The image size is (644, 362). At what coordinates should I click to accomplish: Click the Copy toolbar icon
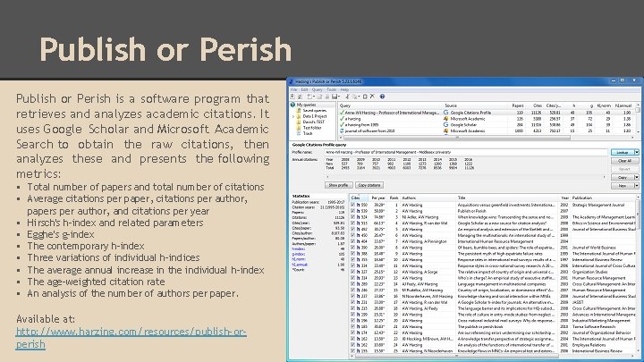coord(355,97)
